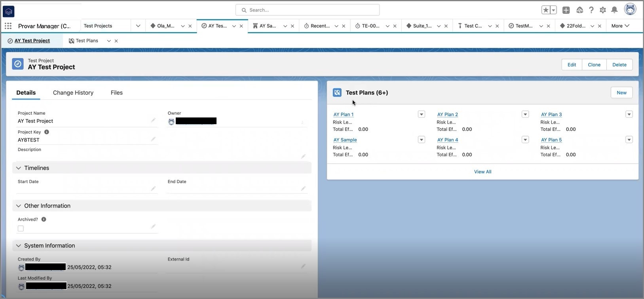Click View All test plans link
Image resolution: width=644 pixels, height=299 pixels.
483,172
